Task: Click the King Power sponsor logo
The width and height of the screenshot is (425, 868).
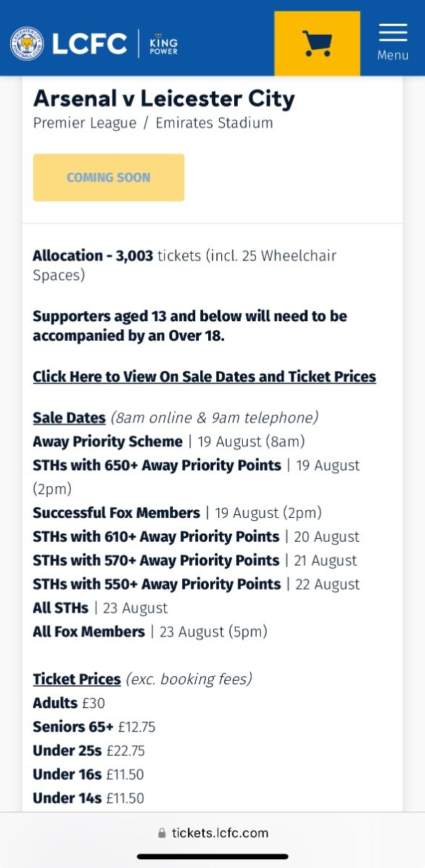Action: coord(163,43)
